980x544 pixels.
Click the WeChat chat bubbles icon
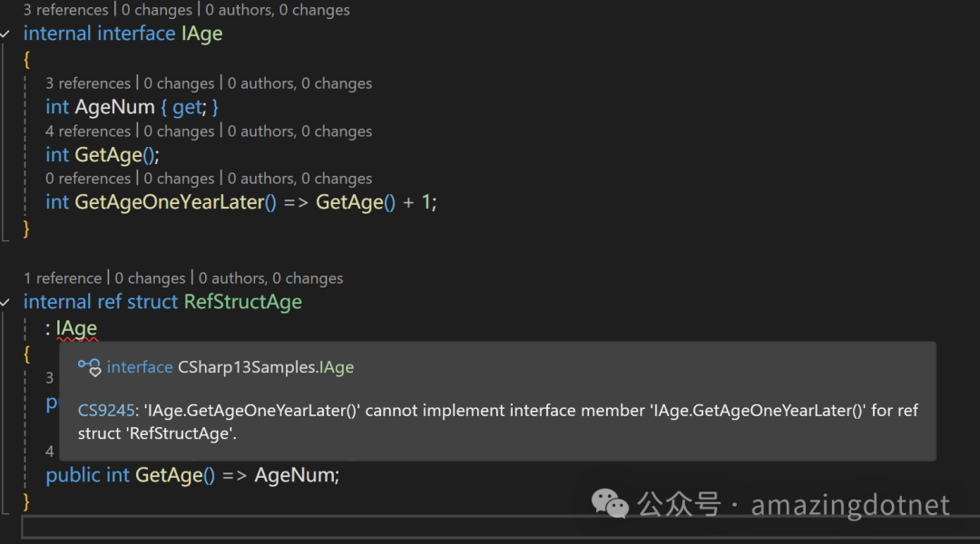click(611, 503)
